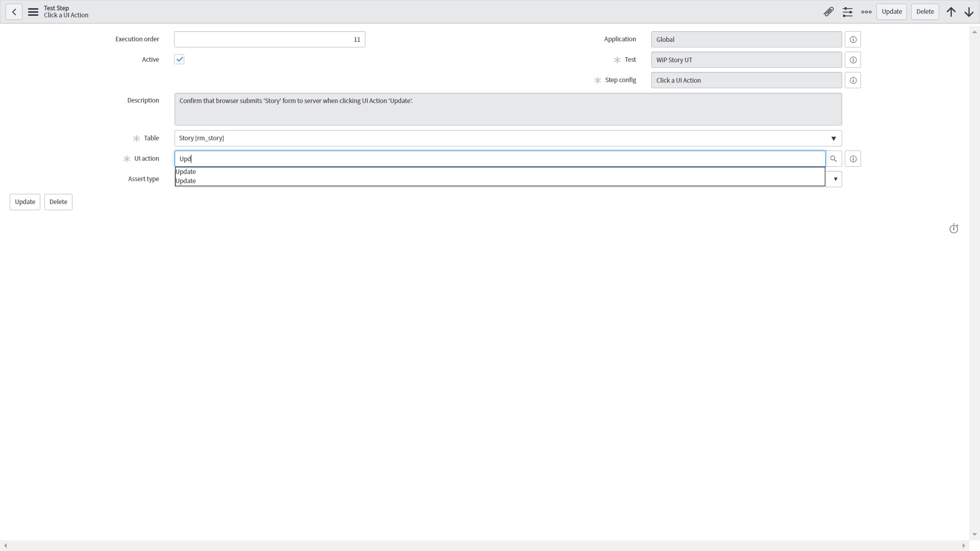Open UI action lookup magnifier
This screenshot has width=980, height=551.
(834, 159)
